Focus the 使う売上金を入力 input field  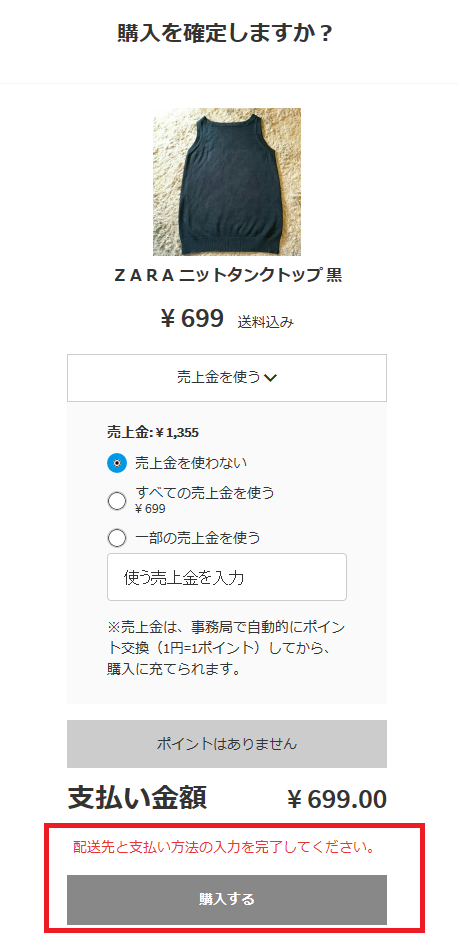tap(227, 577)
